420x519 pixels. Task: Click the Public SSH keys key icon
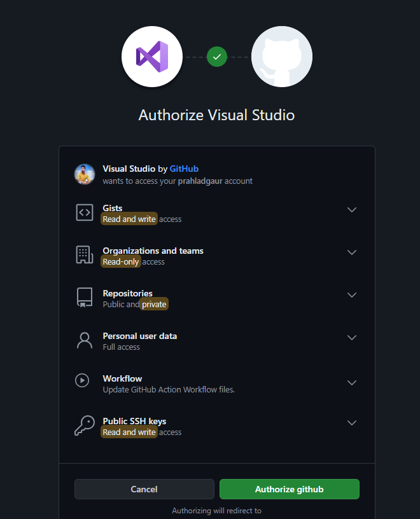[85, 426]
